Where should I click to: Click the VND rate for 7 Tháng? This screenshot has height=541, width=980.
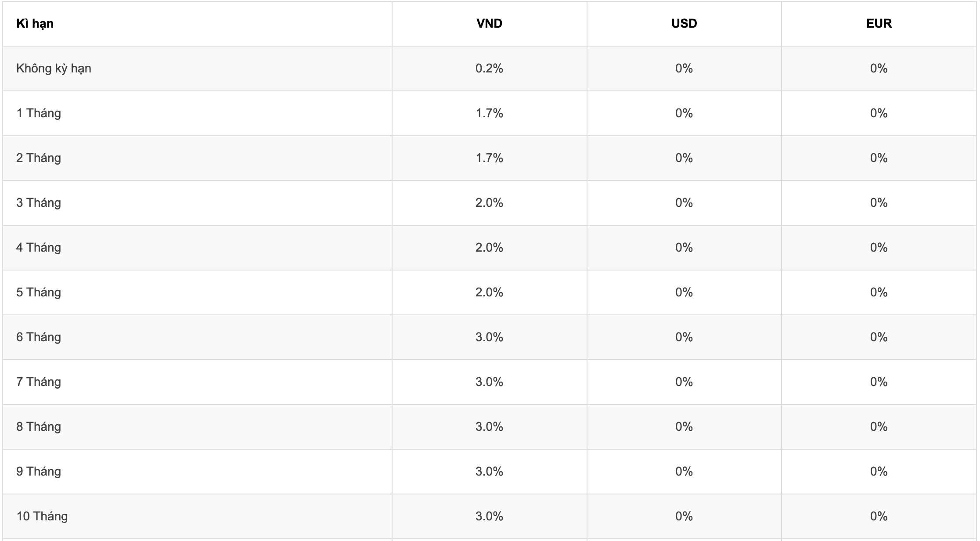point(489,382)
